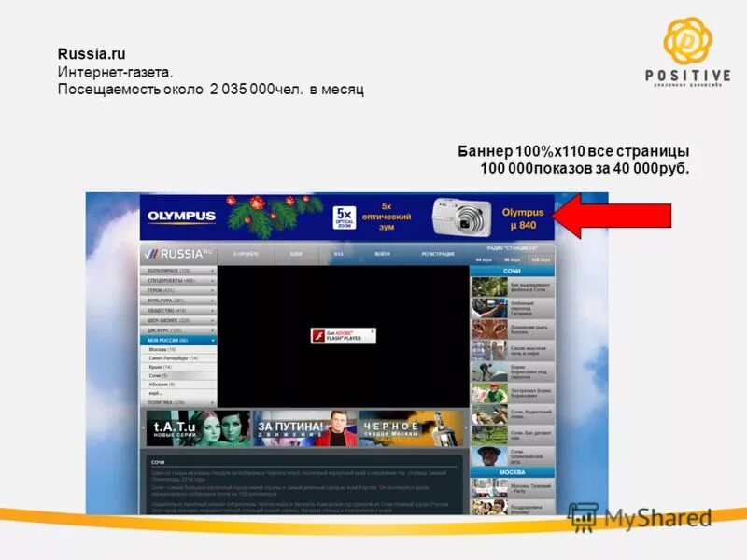Open the man in hat video thumbnail
The width and height of the screenshot is (747, 560).
coord(489,456)
